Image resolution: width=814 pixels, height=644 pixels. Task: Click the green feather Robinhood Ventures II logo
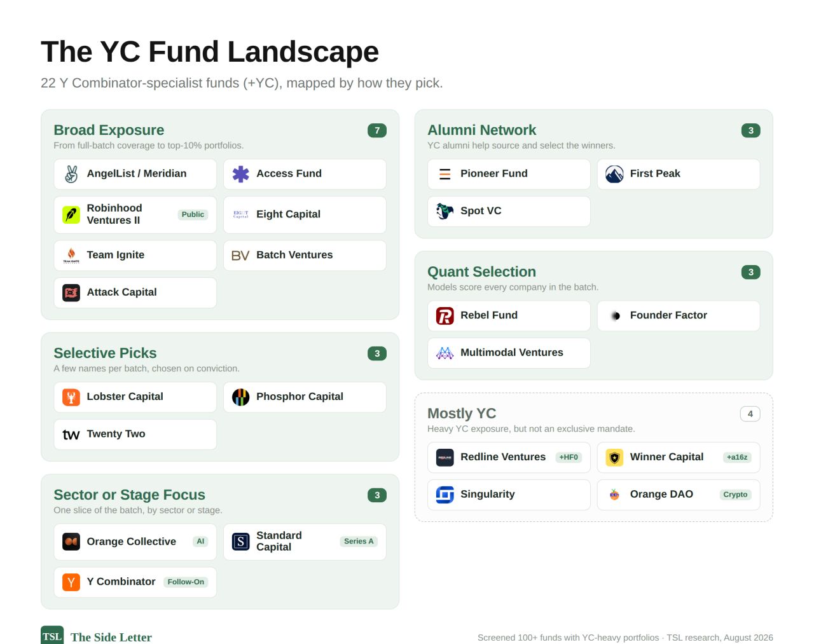pos(71,215)
